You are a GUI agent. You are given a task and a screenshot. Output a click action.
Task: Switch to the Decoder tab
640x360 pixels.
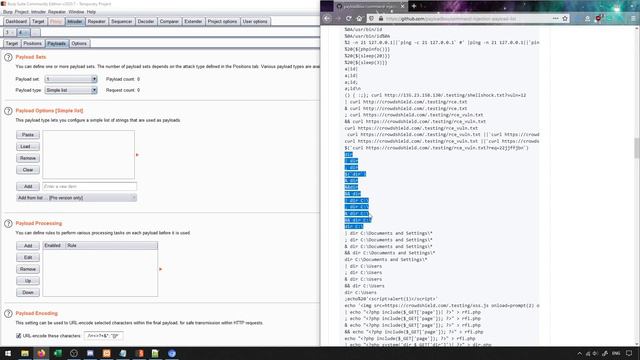[x=146, y=22]
